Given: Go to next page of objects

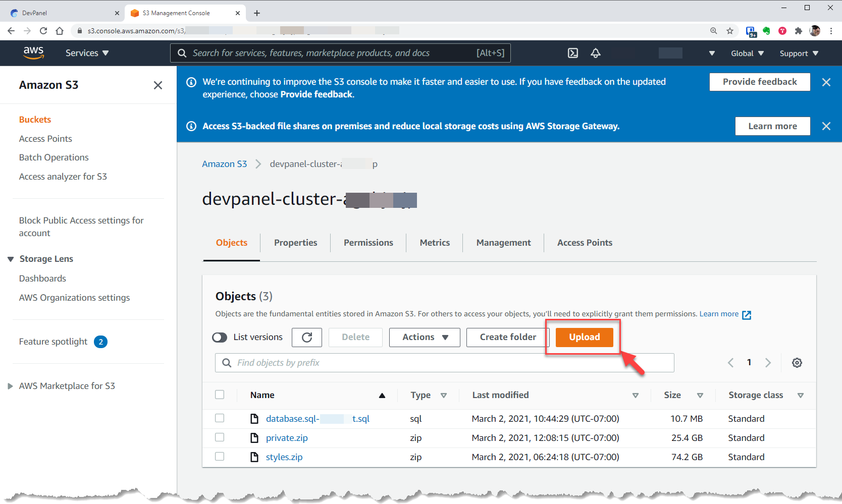Looking at the screenshot, I should coord(768,363).
